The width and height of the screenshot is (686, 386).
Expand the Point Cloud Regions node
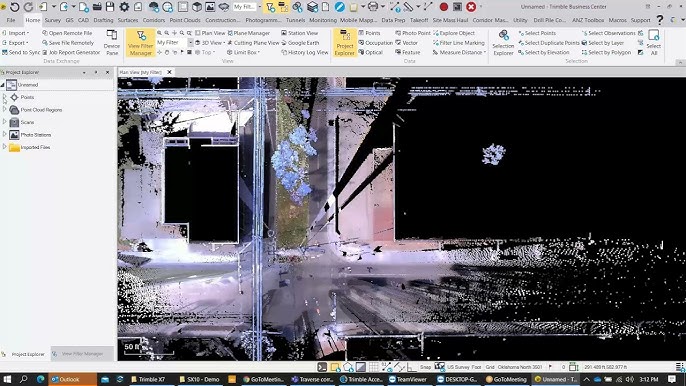[5, 109]
